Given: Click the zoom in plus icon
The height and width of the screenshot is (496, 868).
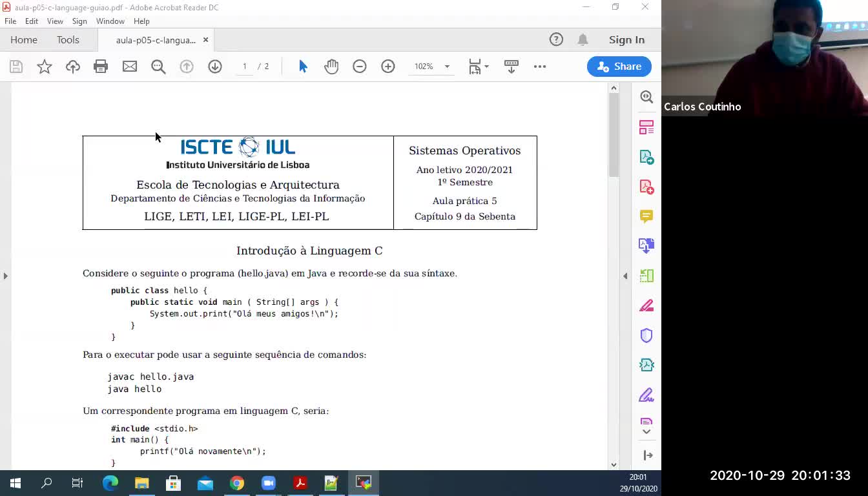Looking at the screenshot, I should pos(388,67).
